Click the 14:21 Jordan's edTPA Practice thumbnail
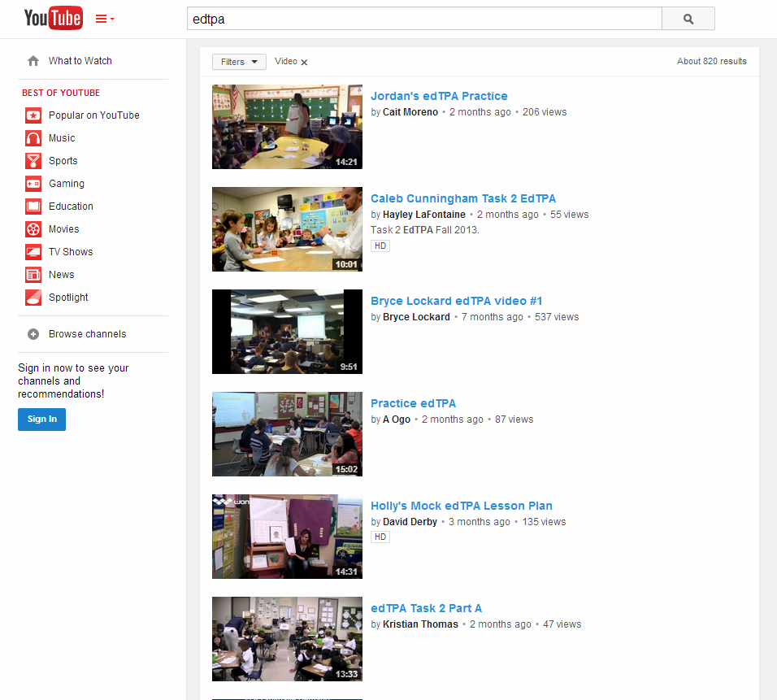The width and height of the screenshot is (777, 700). [288, 127]
